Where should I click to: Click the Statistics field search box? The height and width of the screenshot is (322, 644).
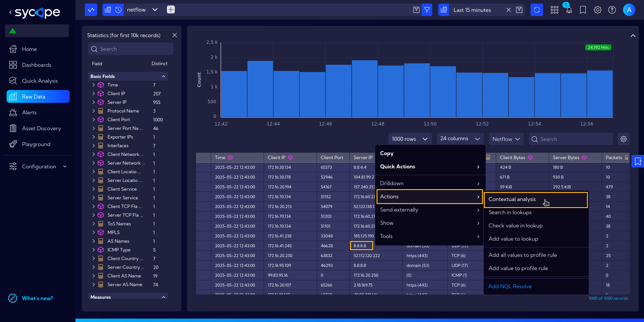(130, 49)
